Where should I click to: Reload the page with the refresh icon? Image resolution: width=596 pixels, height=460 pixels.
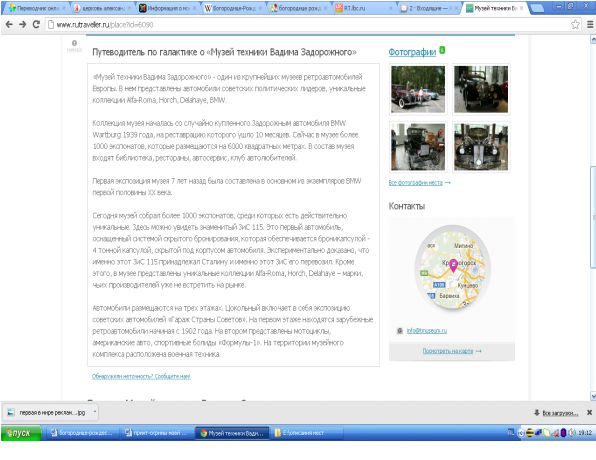[36, 24]
